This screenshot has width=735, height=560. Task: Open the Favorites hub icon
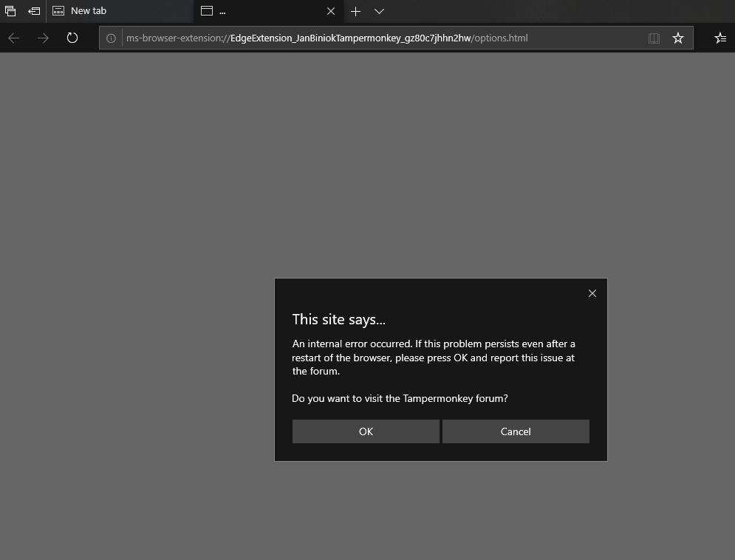tap(720, 38)
